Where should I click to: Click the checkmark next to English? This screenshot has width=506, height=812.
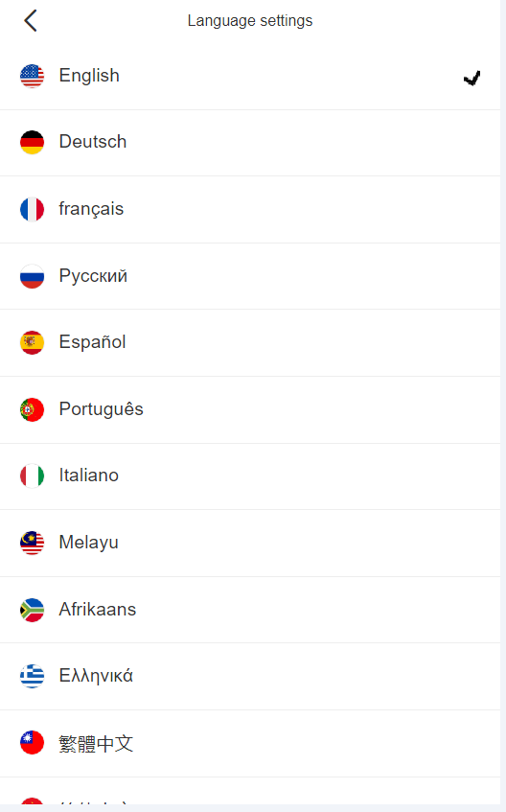click(471, 78)
